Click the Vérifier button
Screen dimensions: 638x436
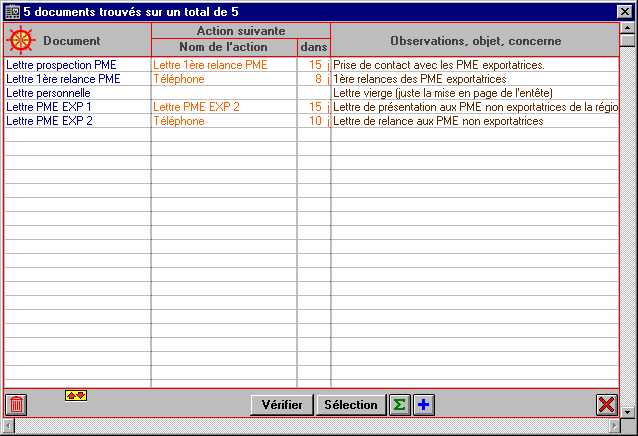point(282,405)
